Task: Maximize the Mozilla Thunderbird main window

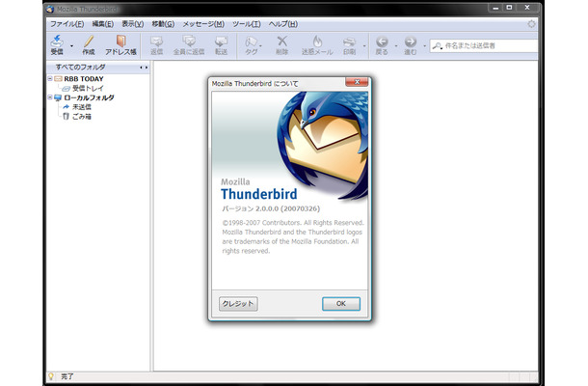Action: (509, 8)
